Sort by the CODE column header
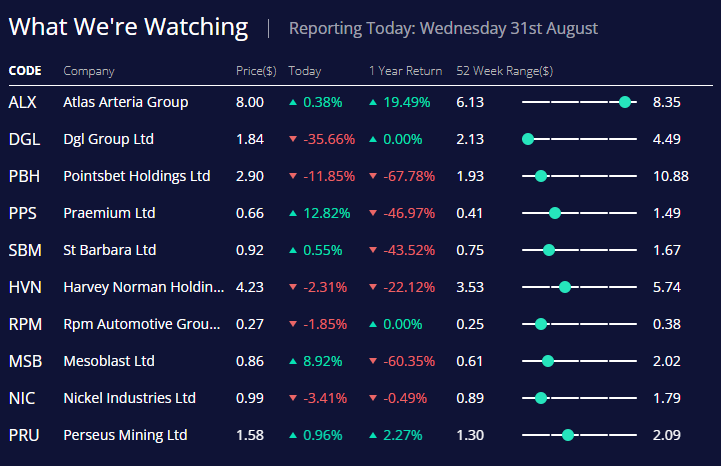721x466 pixels. [x=24, y=71]
